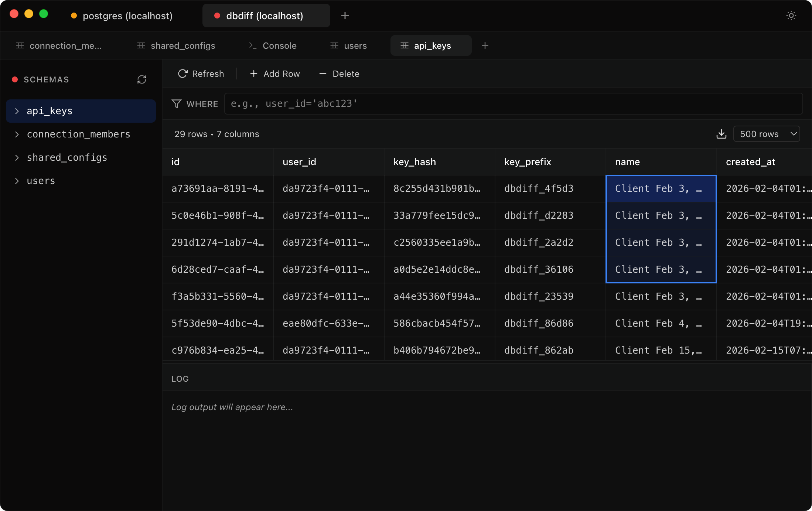This screenshot has width=812, height=511.
Task: Toggle the light/dark theme
Action: pyautogui.click(x=791, y=16)
